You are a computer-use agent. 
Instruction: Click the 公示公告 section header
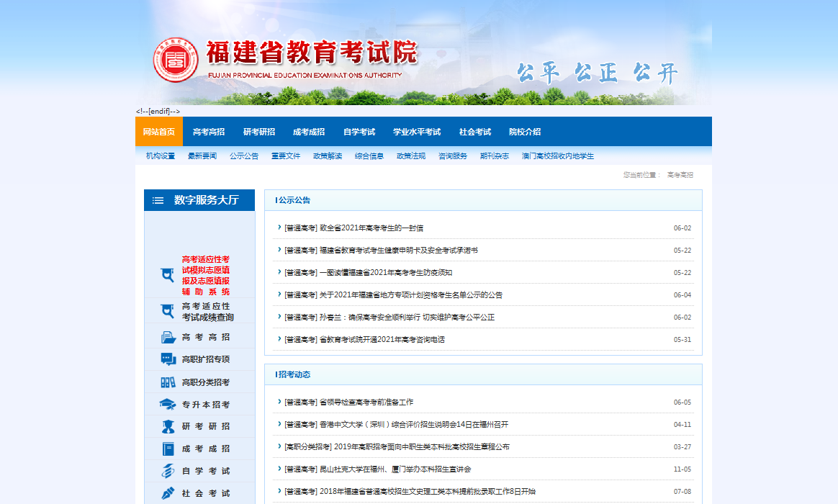click(x=293, y=200)
